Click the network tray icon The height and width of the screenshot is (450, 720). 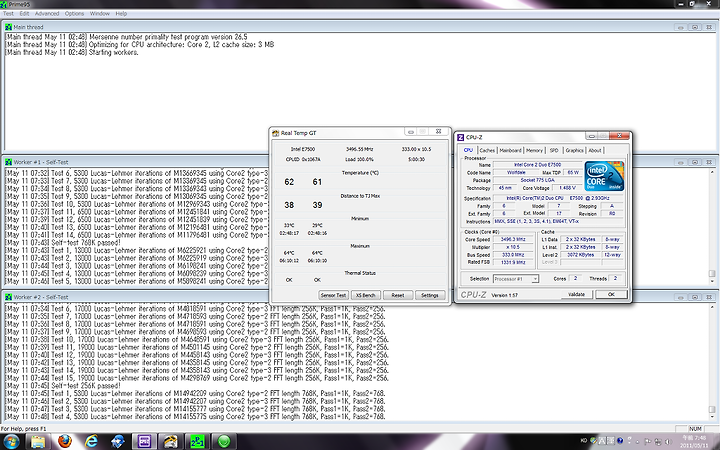[658, 441]
